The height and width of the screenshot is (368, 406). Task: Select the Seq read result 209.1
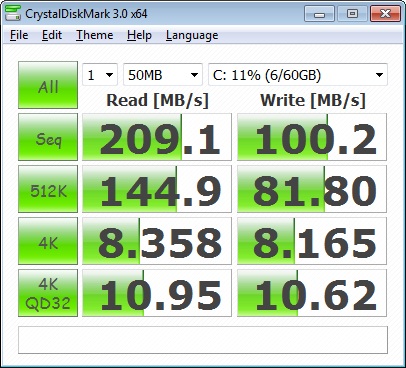click(157, 137)
